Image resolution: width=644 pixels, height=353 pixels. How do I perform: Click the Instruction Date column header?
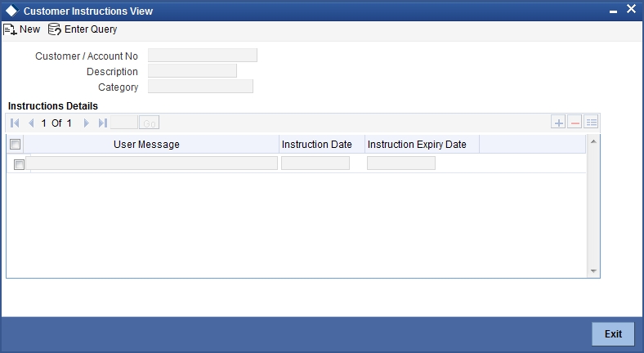pos(317,145)
